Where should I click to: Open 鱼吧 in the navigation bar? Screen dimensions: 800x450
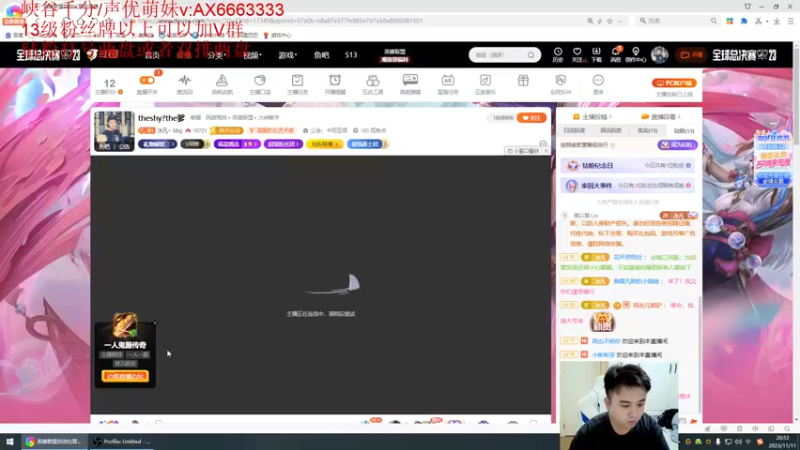point(321,55)
